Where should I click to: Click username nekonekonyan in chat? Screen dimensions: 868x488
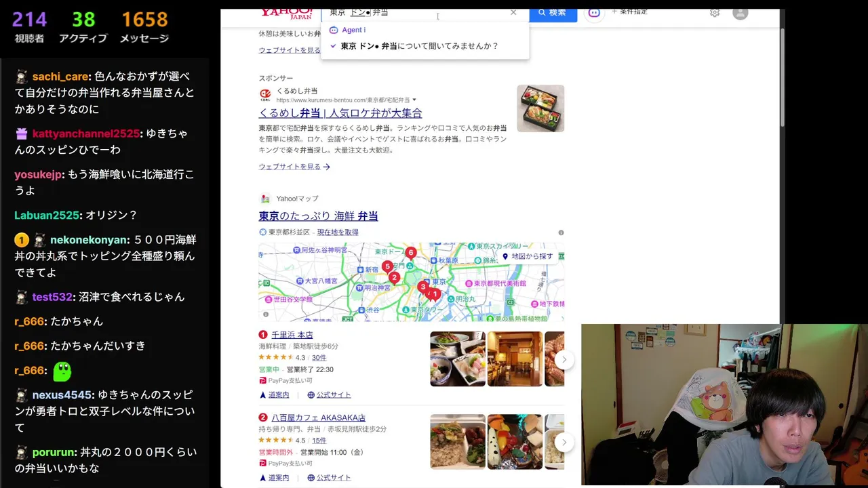[89, 240]
